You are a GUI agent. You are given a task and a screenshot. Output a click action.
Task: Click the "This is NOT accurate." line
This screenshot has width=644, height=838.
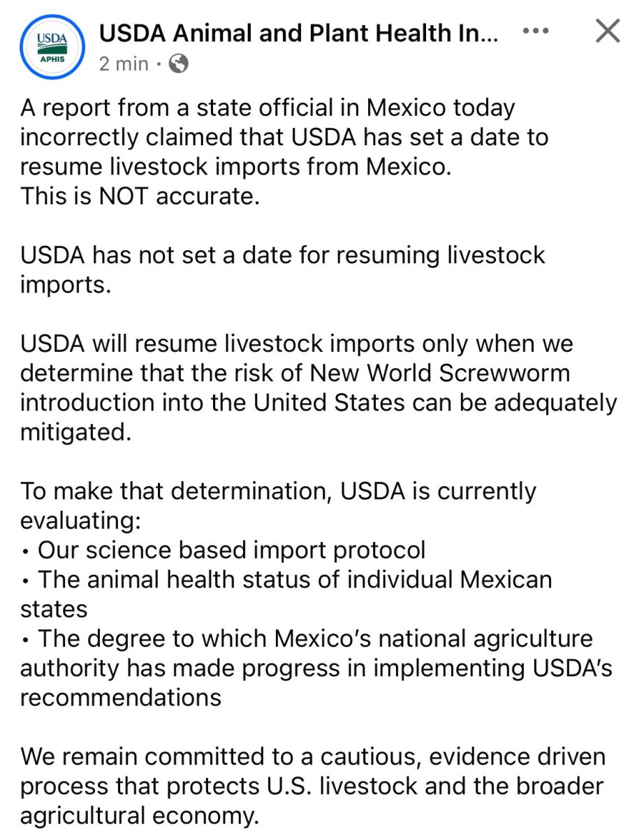pyautogui.click(x=140, y=196)
